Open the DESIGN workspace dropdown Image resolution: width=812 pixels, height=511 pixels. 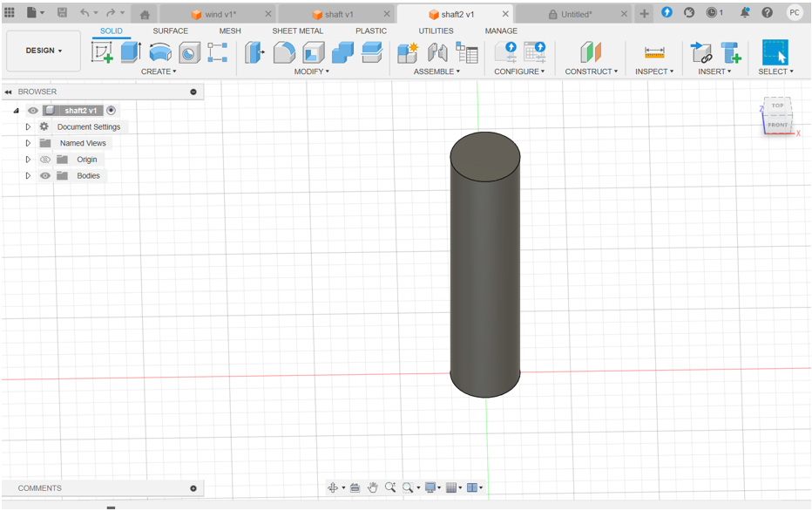pyautogui.click(x=44, y=51)
